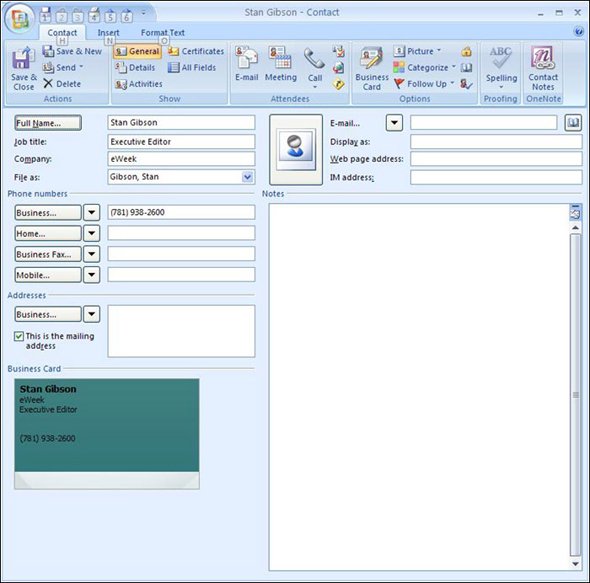Click the contact picture placeholder
This screenshot has width=590, height=583.
point(296,150)
